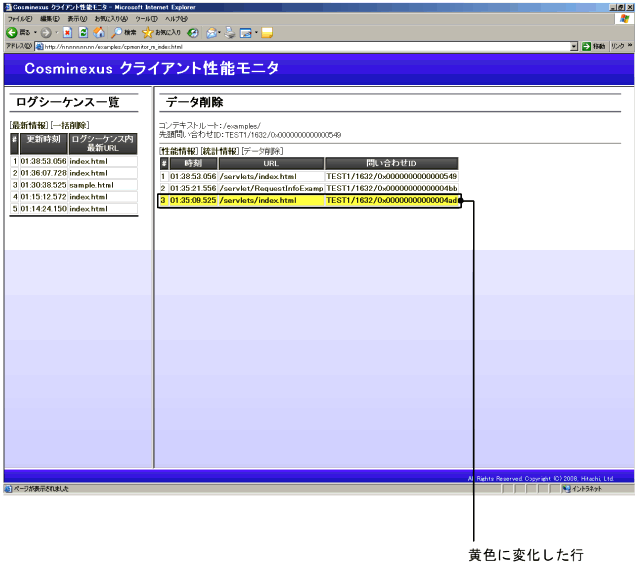The image size is (637, 569).
Task: Click the intranet zone status icon
Action: click(566, 489)
